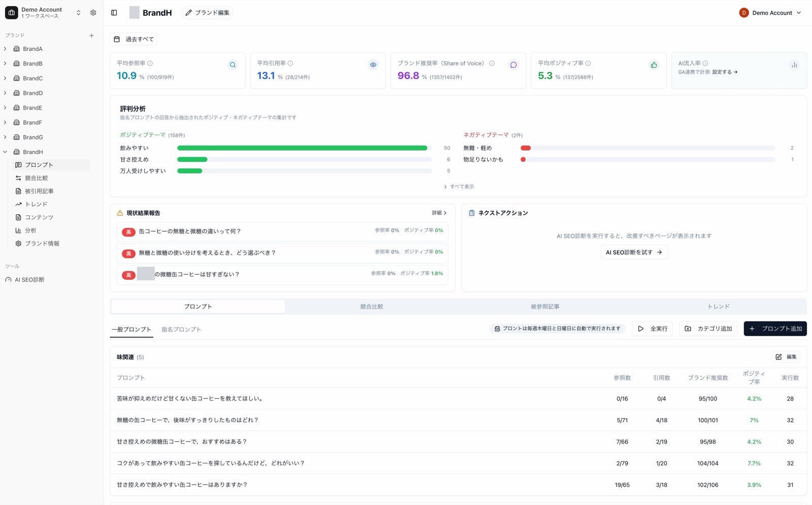Image resolution: width=812 pixels, height=505 pixels.
Task: Show info for AI流入率
Action: (705, 63)
